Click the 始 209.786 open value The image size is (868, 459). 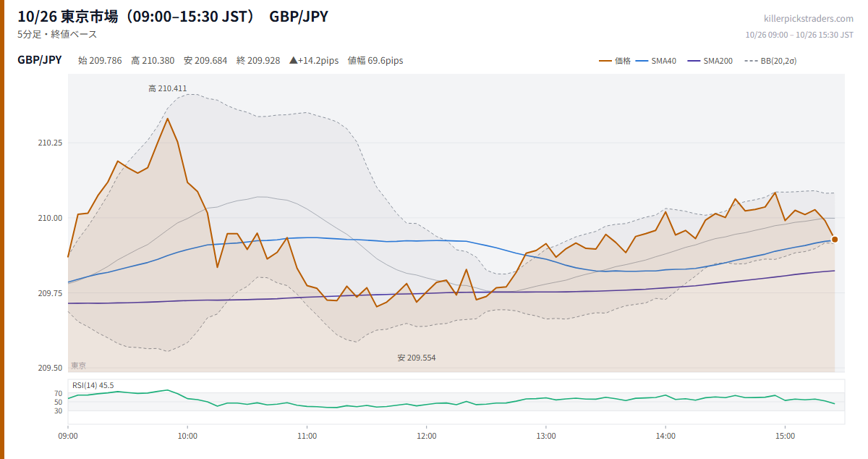click(x=100, y=61)
